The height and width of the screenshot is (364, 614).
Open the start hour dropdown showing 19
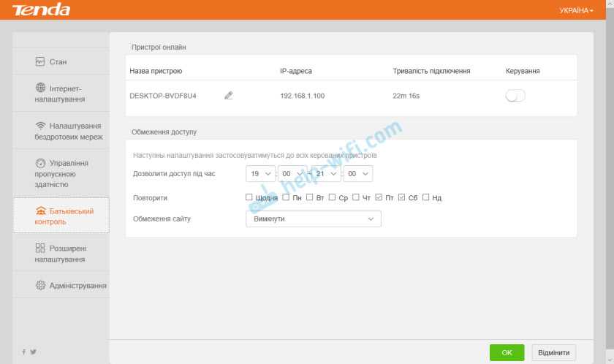tap(260, 174)
